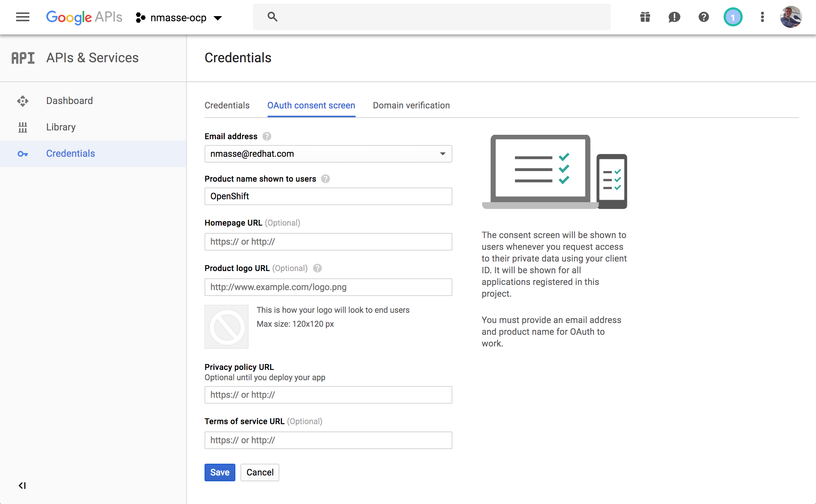The width and height of the screenshot is (816, 504).
Task: Click the user account avatar
Action: point(791,17)
